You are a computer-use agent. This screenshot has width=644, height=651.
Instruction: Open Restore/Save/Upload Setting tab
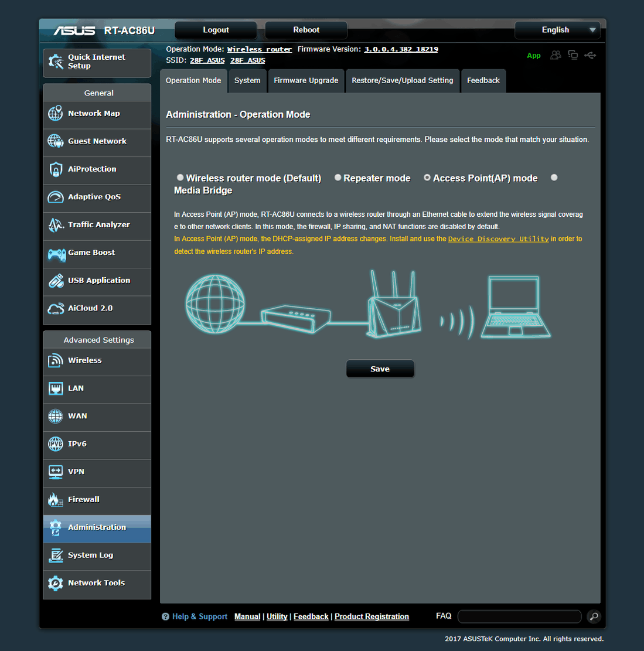403,80
